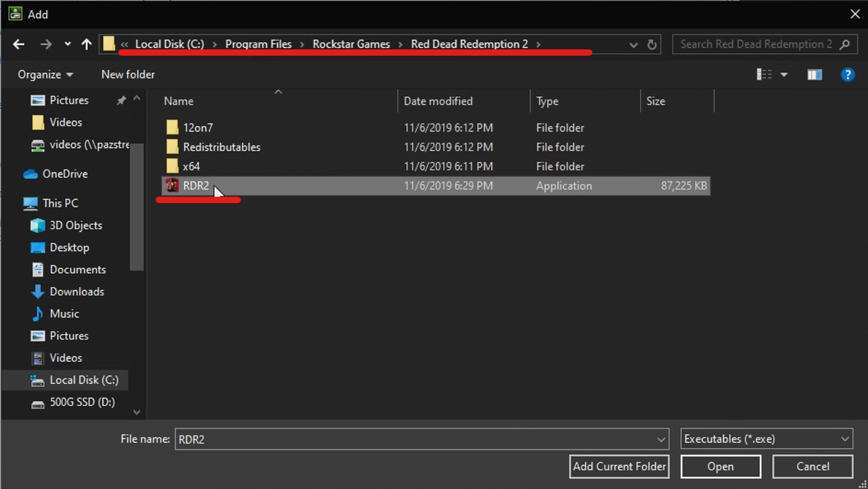Viewport: 868px width, 489px height.
Task: Sort by Size column header
Action: [x=677, y=101]
